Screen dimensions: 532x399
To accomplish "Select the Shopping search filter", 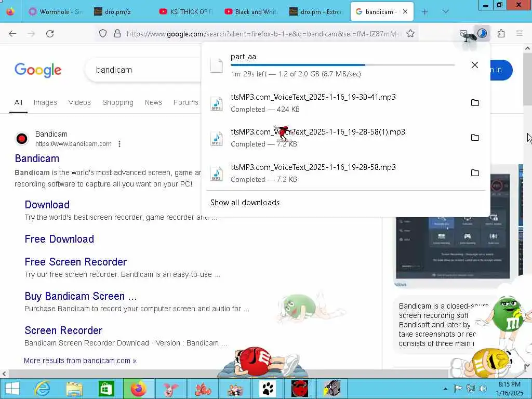I will point(118,102).
